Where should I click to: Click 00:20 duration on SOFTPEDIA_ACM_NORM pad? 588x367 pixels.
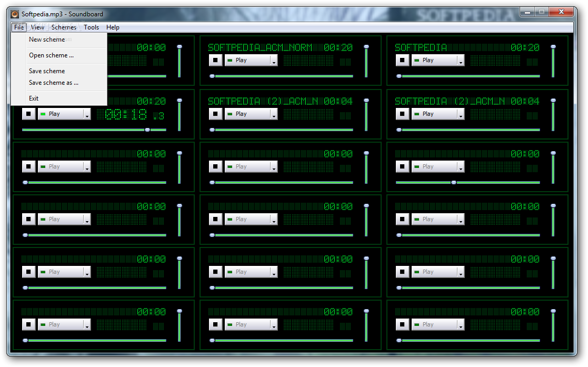click(x=338, y=48)
